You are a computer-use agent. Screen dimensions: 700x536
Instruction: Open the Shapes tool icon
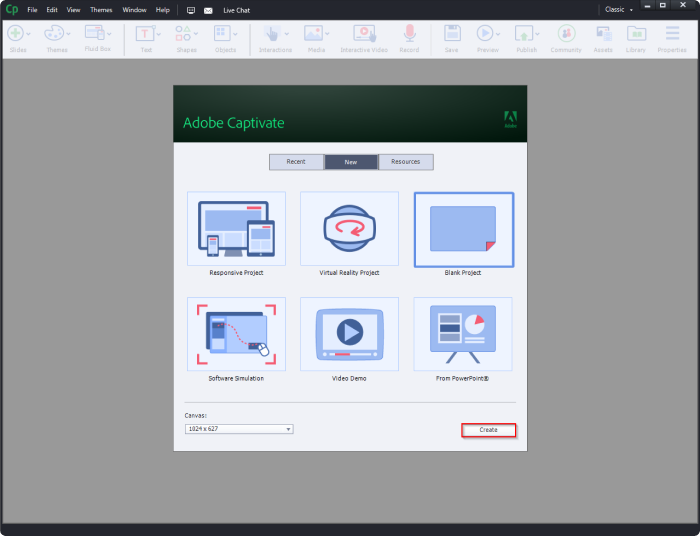[183, 33]
